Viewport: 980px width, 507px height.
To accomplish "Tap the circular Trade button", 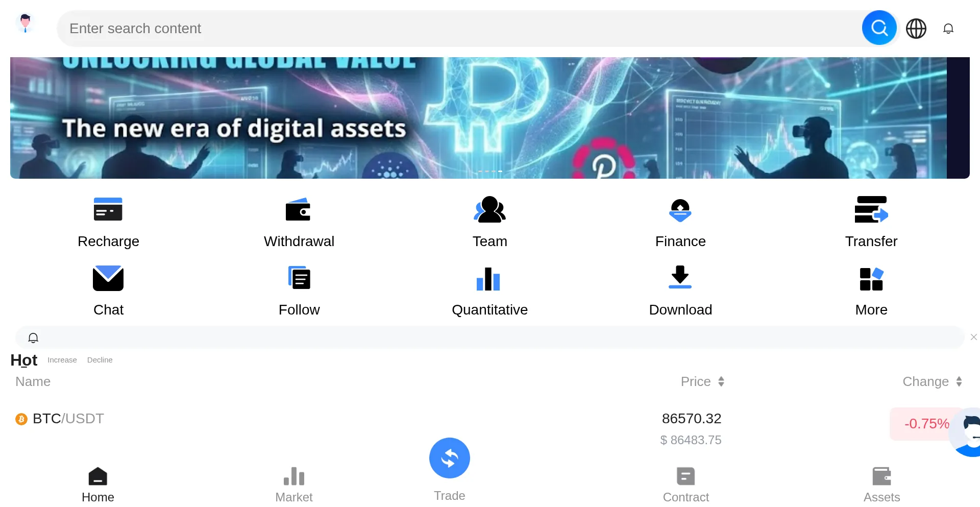I will pos(449,458).
